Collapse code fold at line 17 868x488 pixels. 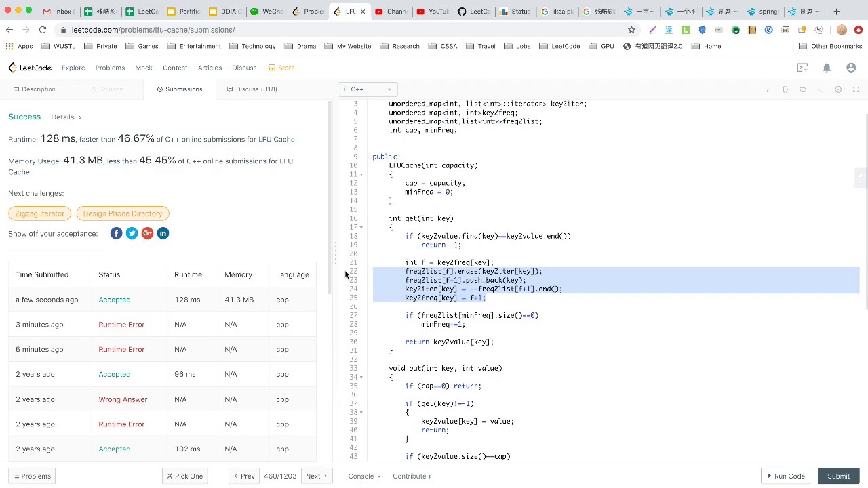(x=361, y=227)
